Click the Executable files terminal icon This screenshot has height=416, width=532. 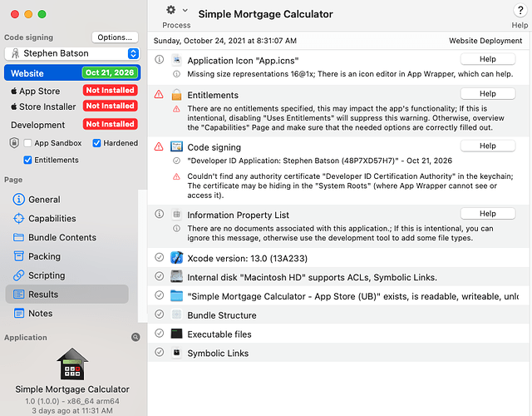[176, 334]
